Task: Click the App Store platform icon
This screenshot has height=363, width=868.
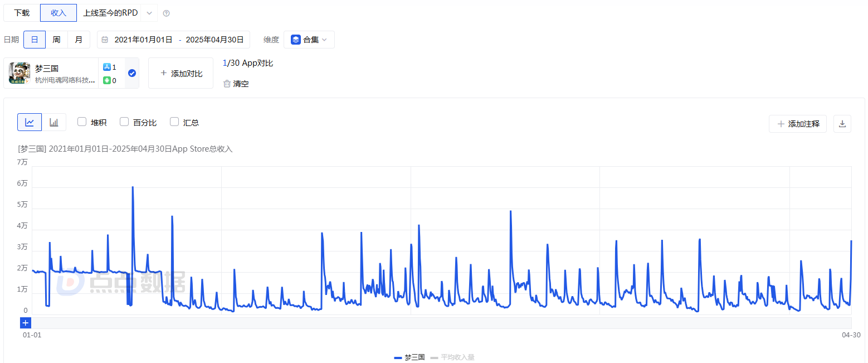Action: click(x=107, y=67)
